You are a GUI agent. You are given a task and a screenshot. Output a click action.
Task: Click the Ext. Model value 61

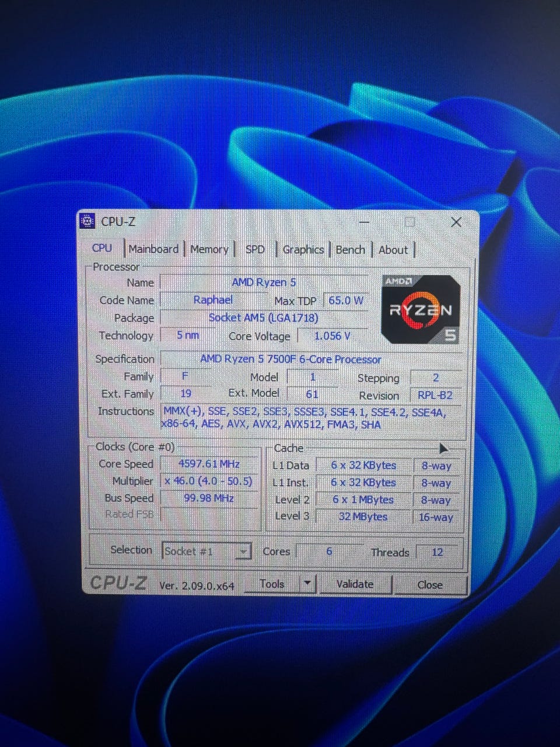click(312, 394)
